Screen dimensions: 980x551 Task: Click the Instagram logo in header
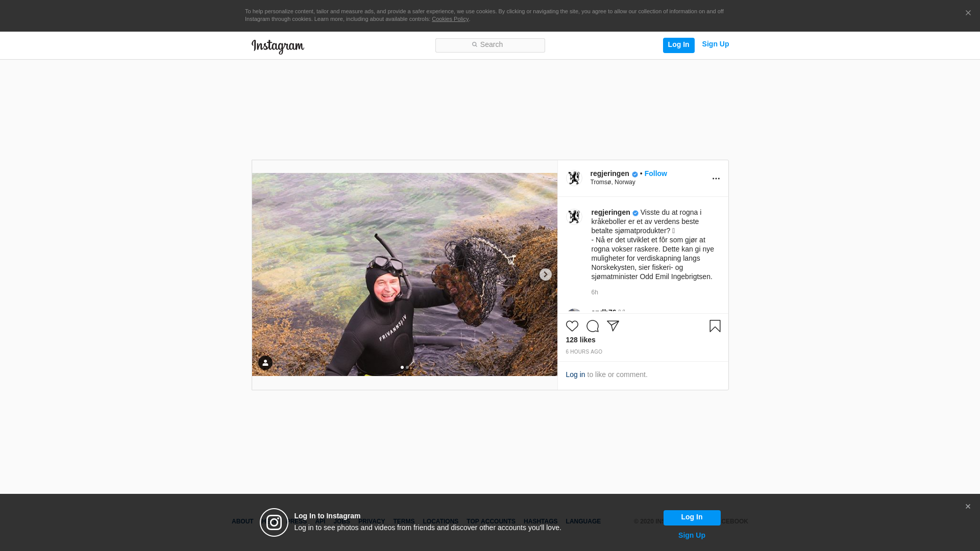coord(278,47)
